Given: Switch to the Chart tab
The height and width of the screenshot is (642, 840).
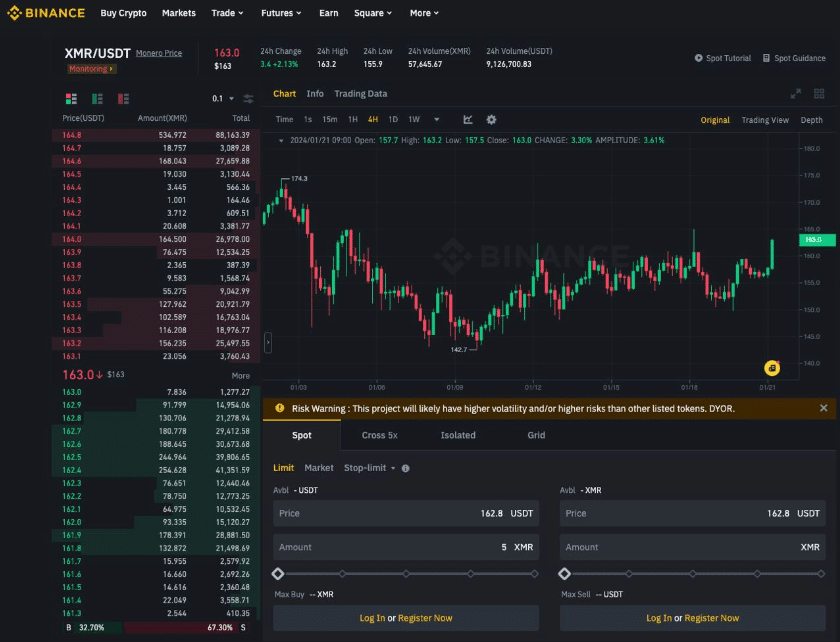Looking at the screenshot, I should click(284, 94).
